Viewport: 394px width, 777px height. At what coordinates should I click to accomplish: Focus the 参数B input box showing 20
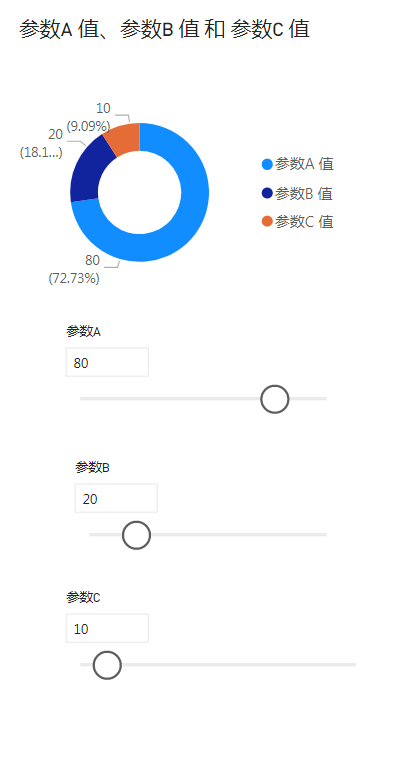116,498
